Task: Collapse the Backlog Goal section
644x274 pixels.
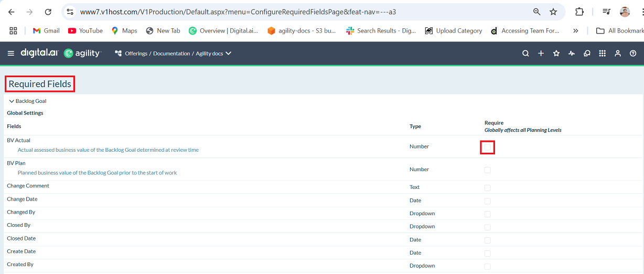Action: [12, 101]
